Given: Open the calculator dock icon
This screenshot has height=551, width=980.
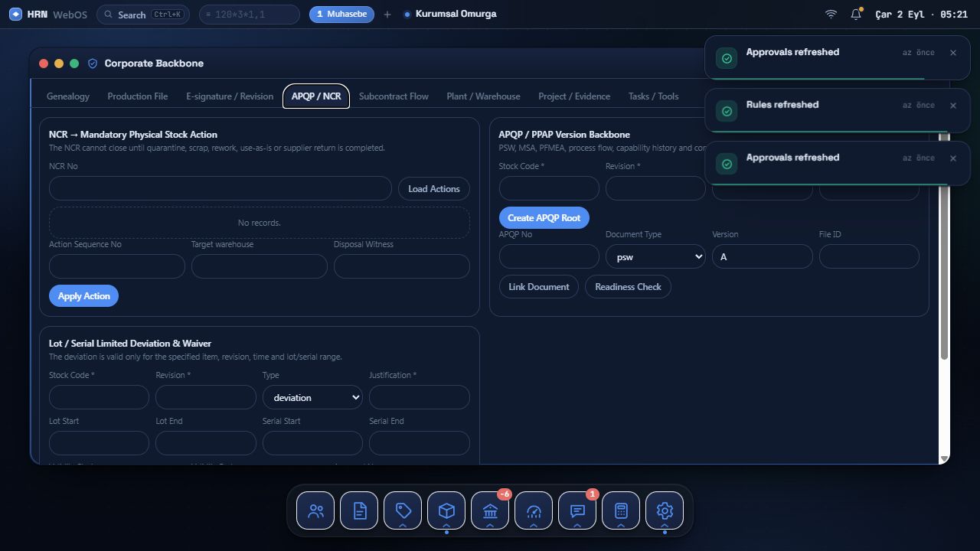Looking at the screenshot, I should click(621, 510).
